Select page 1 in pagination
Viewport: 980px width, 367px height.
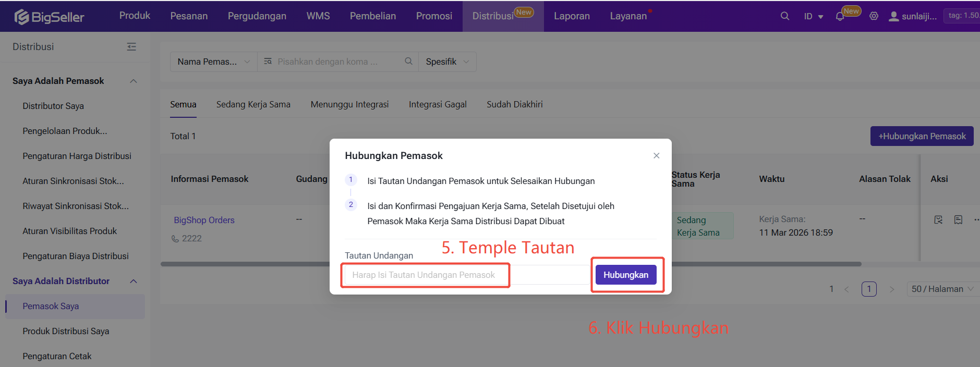(869, 289)
